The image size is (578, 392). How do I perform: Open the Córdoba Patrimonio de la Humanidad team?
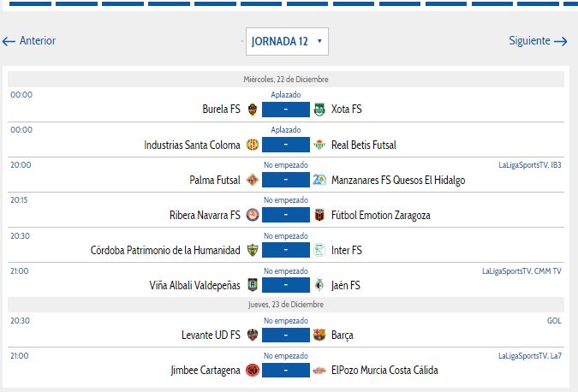point(165,251)
